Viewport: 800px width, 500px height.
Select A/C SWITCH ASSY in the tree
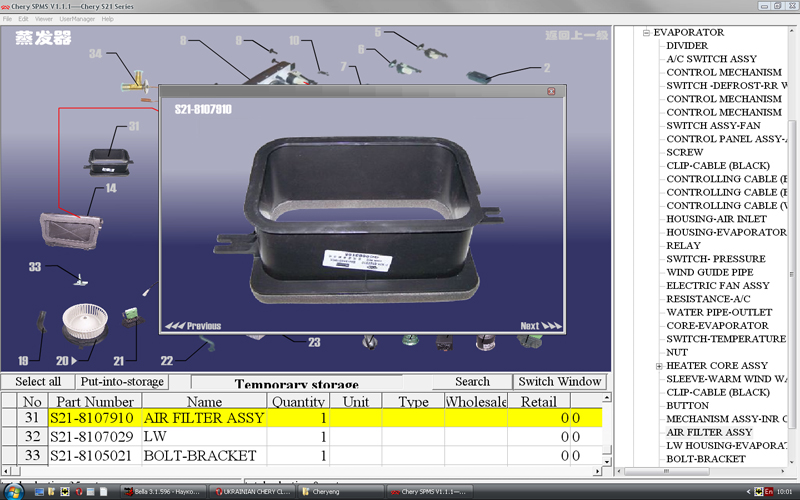click(711, 59)
